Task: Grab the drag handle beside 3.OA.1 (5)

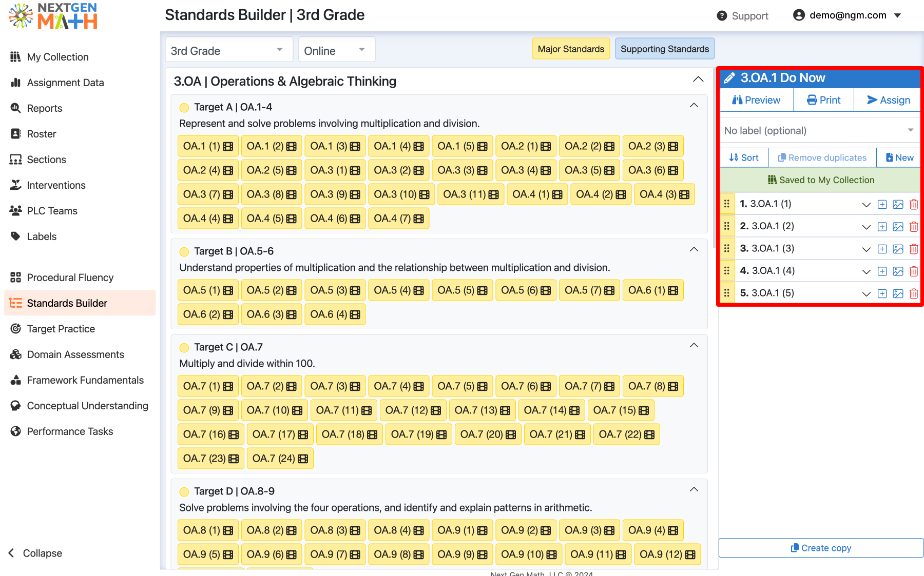Action: (727, 293)
